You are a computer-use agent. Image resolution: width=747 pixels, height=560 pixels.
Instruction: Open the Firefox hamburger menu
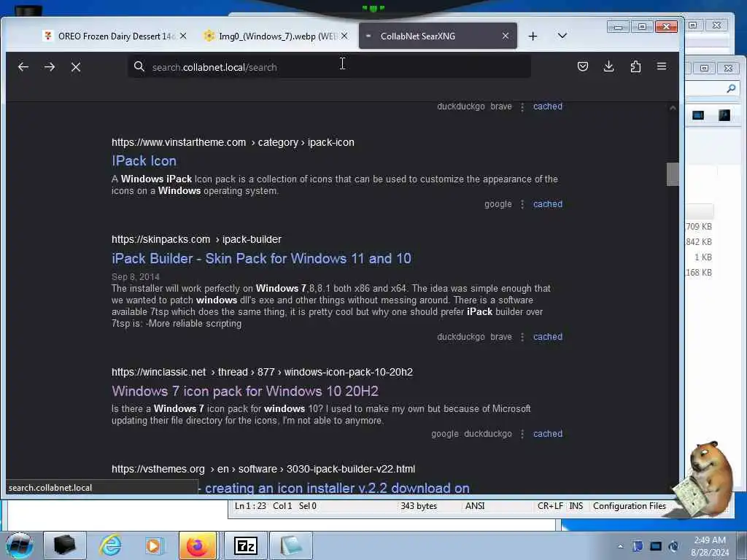click(662, 66)
